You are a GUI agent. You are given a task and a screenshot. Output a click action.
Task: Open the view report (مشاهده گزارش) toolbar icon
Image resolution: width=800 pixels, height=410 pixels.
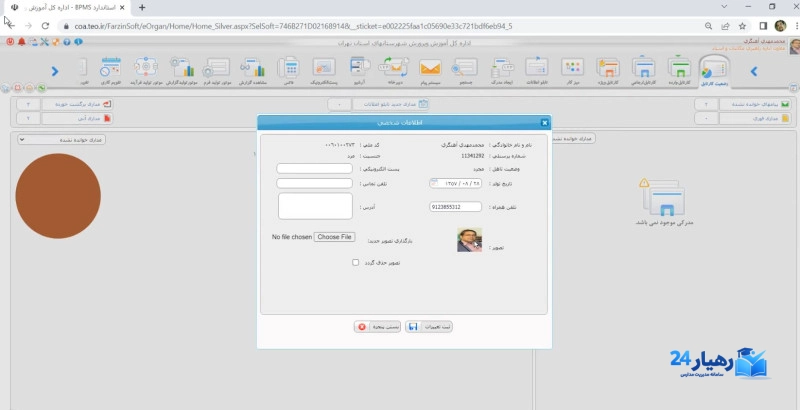pyautogui.click(x=253, y=70)
